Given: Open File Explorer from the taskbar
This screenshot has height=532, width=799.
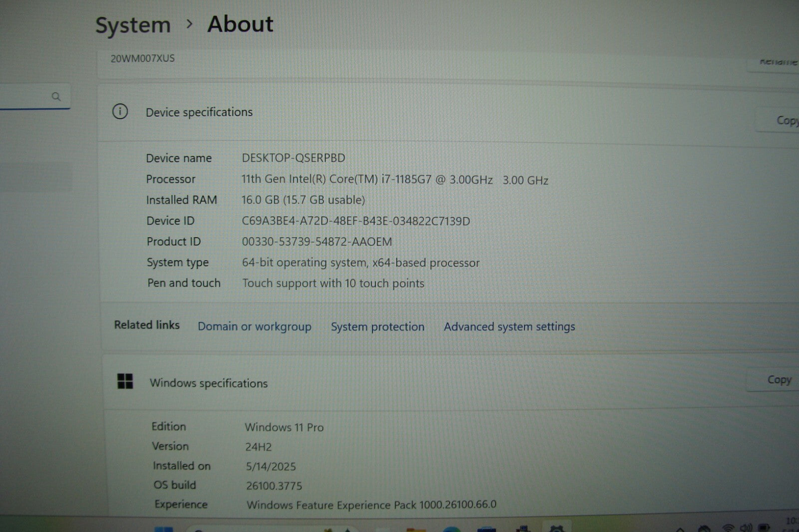Looking at the screenshot, I should tap(415, 529).
